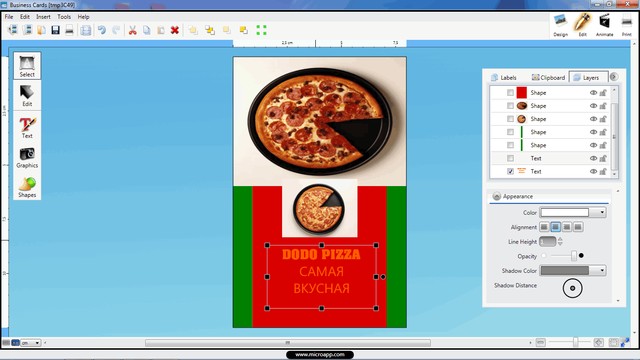Undo the last action
The image size is (640, 360).
pyautogui.click(x=102, y=30)
